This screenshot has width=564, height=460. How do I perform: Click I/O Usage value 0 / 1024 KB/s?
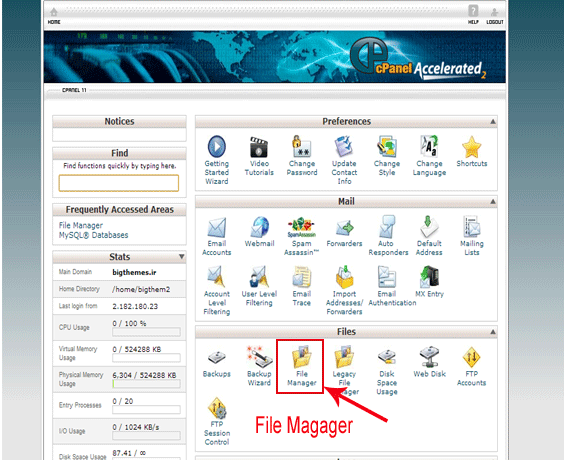click(x=136, y=427)
